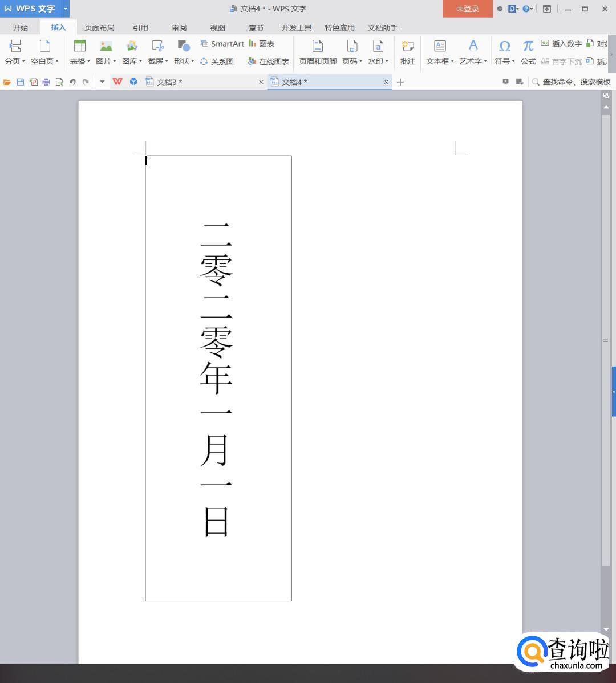The image size is (616, 683).
Task: Click the 图片 picture icon
Action: click(106, 46)
